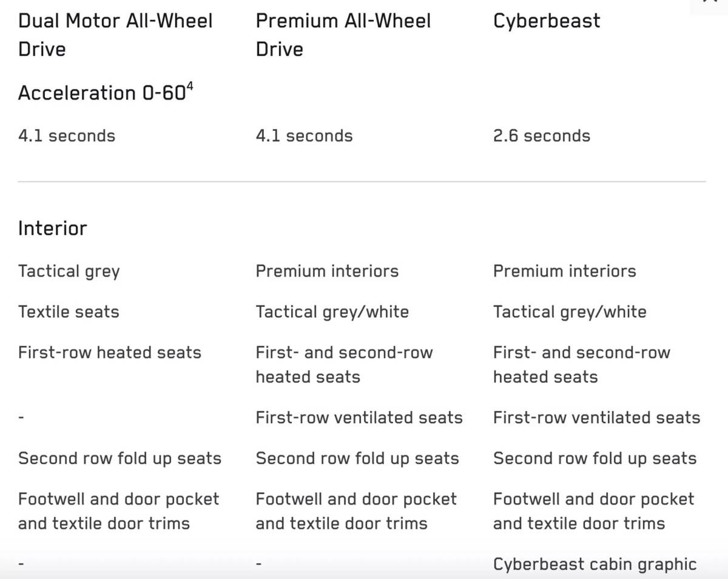
Task: Click the Tactical grey text under Dual Motor
Action: (x=69, y=271)
